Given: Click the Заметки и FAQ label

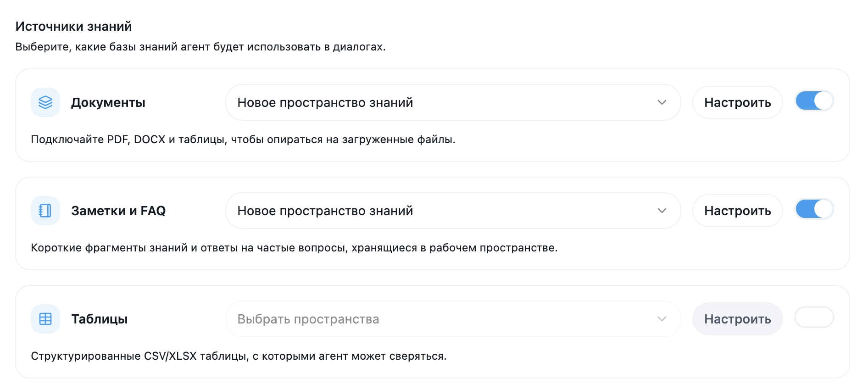Looking at the screenshot, I should click(118, 210).
